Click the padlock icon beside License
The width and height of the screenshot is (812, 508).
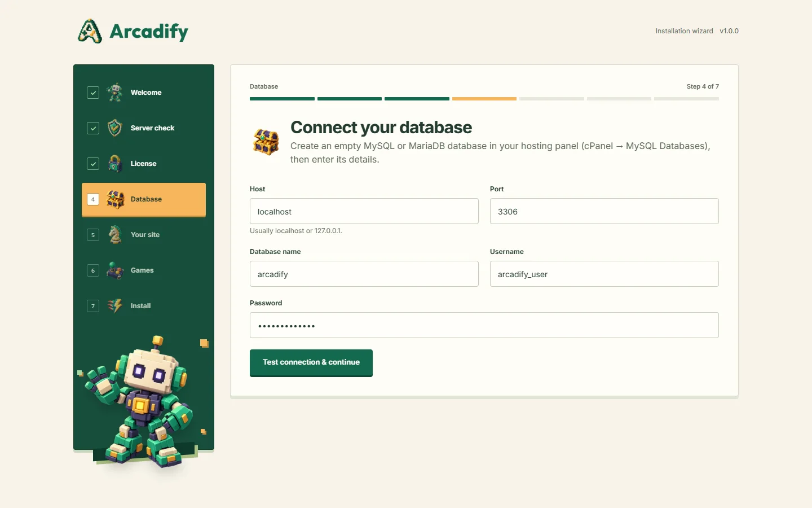[115, 163]
